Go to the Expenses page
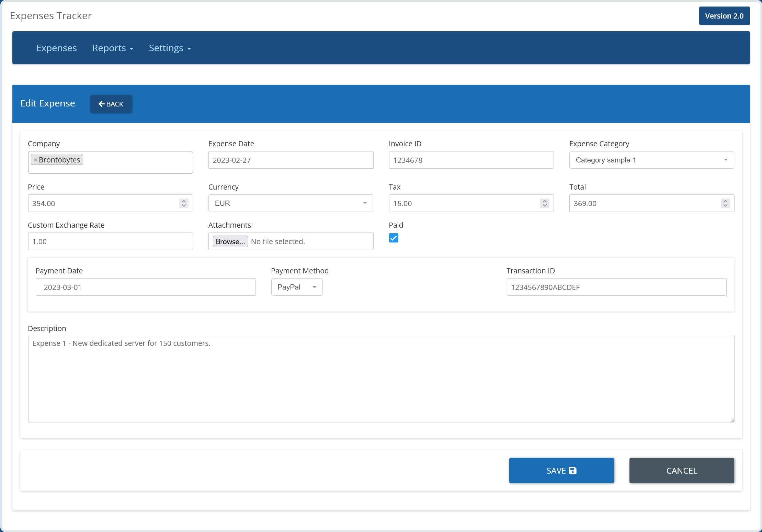The width and height of the screenshot is (762, 532). pos(57,48)
